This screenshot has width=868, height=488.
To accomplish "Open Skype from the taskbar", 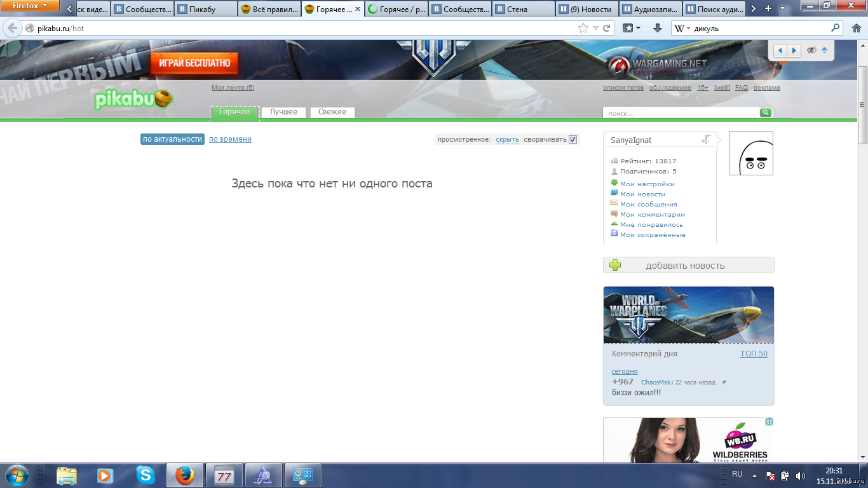I will click(146, 475).
